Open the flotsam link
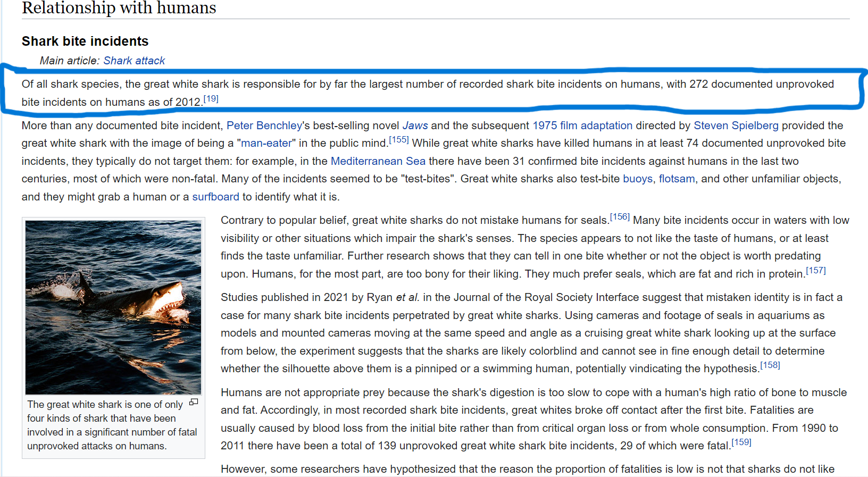The width and height of the screenshot is (868, 477). 677,179
